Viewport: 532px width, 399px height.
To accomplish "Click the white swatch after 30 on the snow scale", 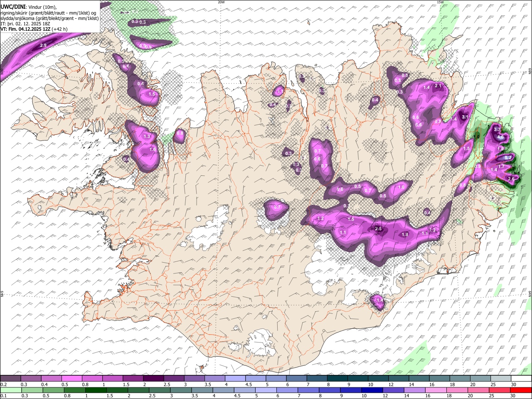I will (x=522, y=379).
